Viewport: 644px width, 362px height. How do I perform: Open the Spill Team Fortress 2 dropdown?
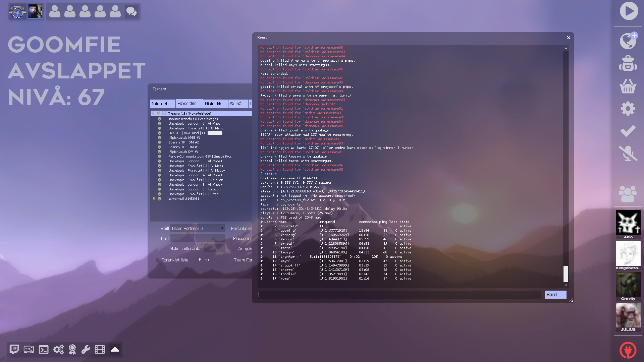198,228
